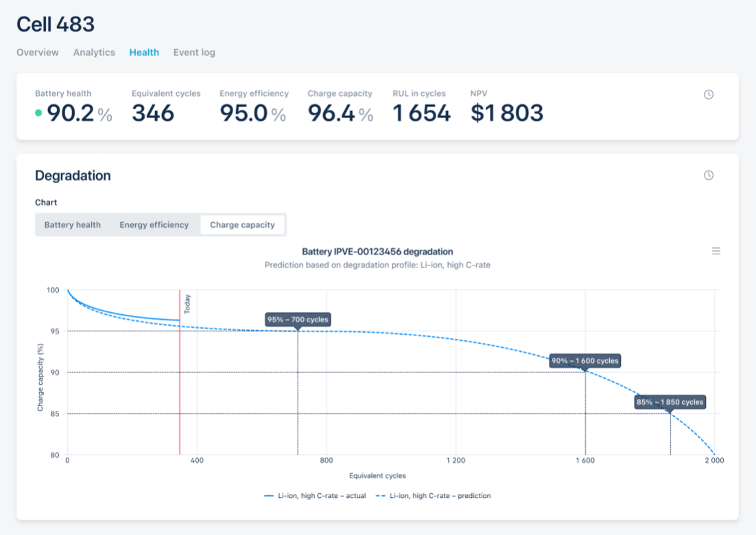The height and width of the screenshot is (535, 756).
Task: Click the 95% – 700 cycles marker
Action: pyautogui.click(x=298, y=320)
